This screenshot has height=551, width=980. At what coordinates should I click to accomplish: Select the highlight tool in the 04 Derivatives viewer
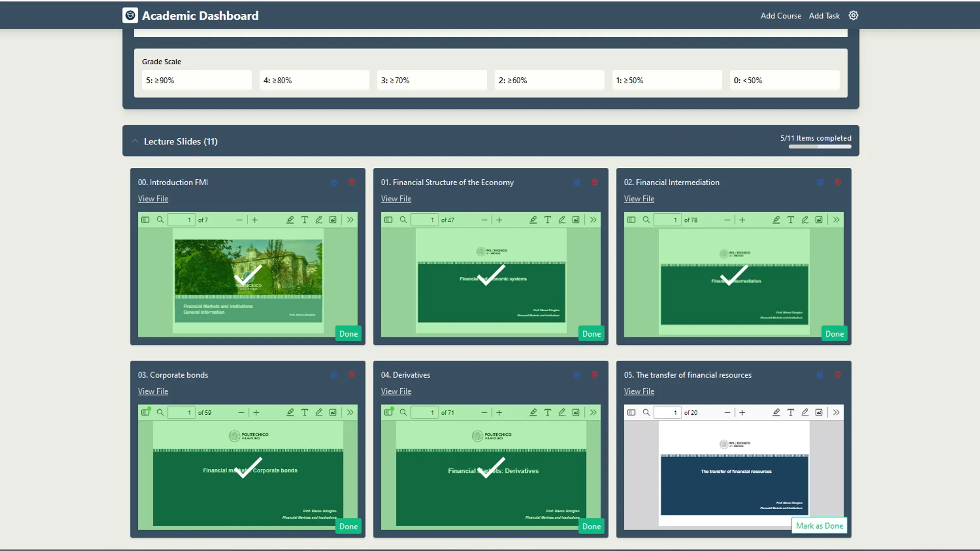click(x=533, y=412)
